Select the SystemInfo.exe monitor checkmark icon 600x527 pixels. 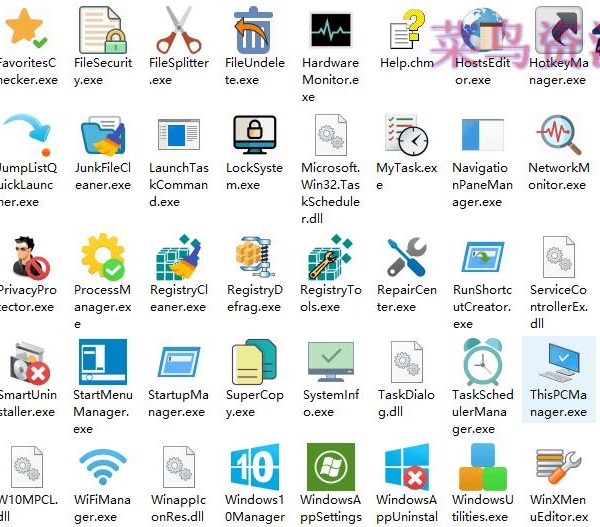(330, 362)
